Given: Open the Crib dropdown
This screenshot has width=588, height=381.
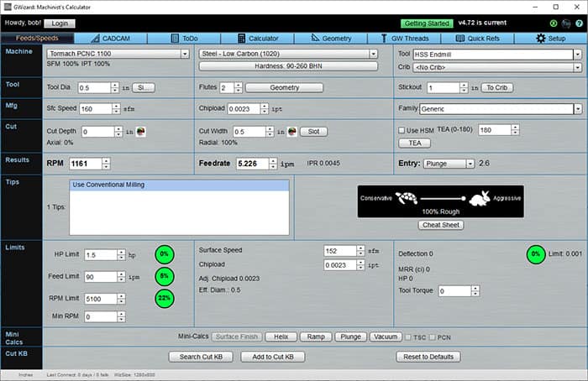Looking at the screenshot, I should point(497,67).
